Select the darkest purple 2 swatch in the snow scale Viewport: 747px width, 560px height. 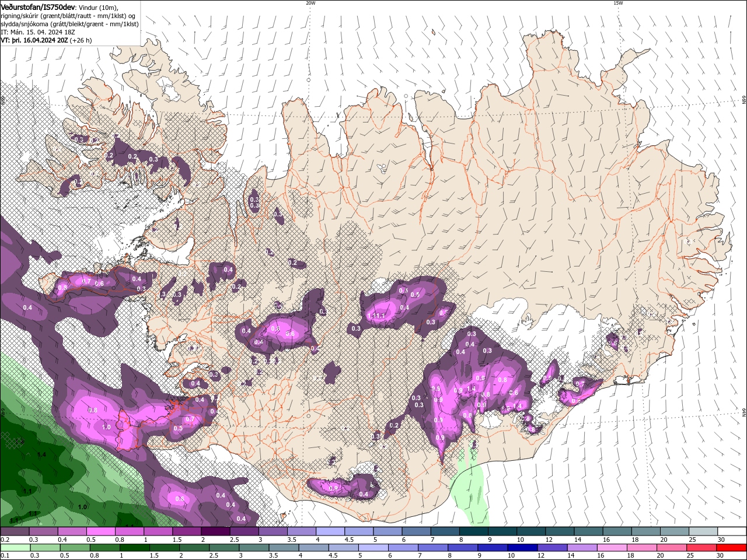pyautogui.click(x=215, y=531)
